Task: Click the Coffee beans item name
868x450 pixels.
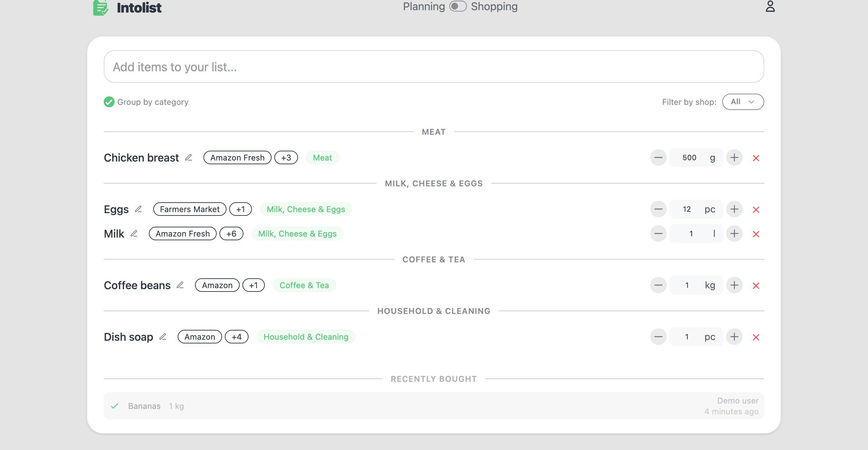Action: [x=137, y=285]
